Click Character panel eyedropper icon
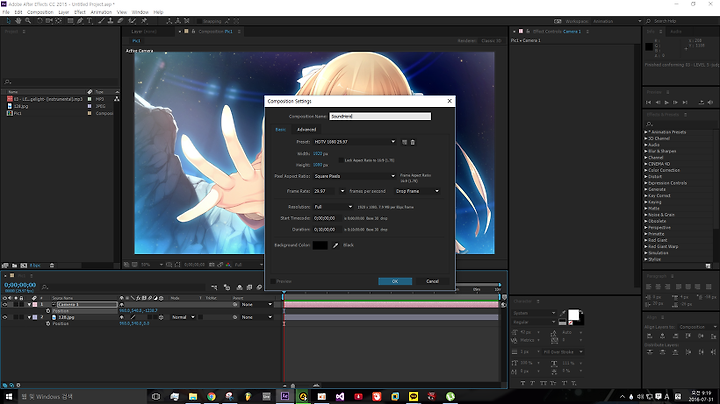The image size is (720, 404). click(563, 313)
